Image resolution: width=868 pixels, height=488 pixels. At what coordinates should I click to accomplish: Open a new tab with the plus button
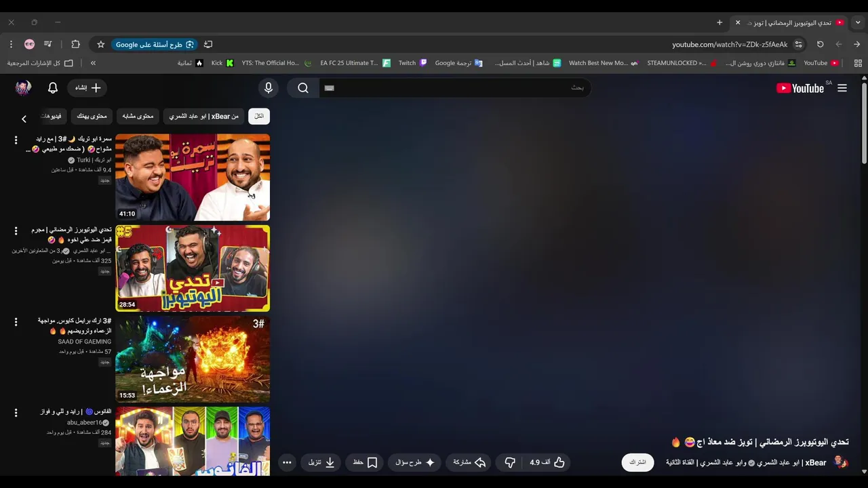coord(719,22)
